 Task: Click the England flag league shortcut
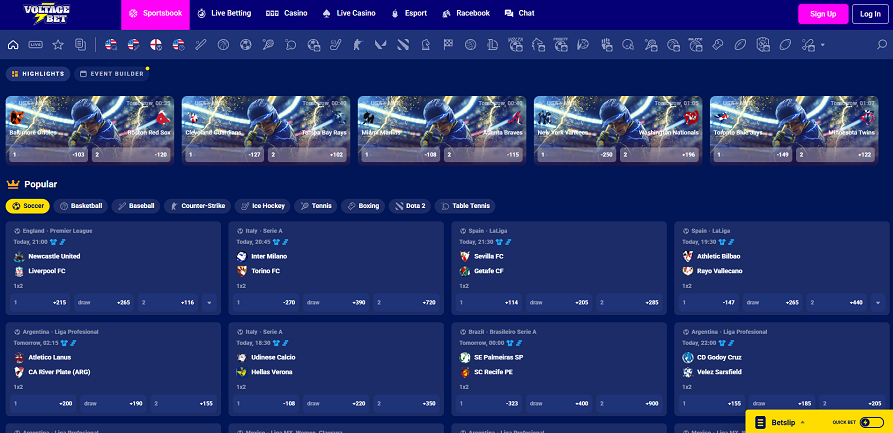155,44
